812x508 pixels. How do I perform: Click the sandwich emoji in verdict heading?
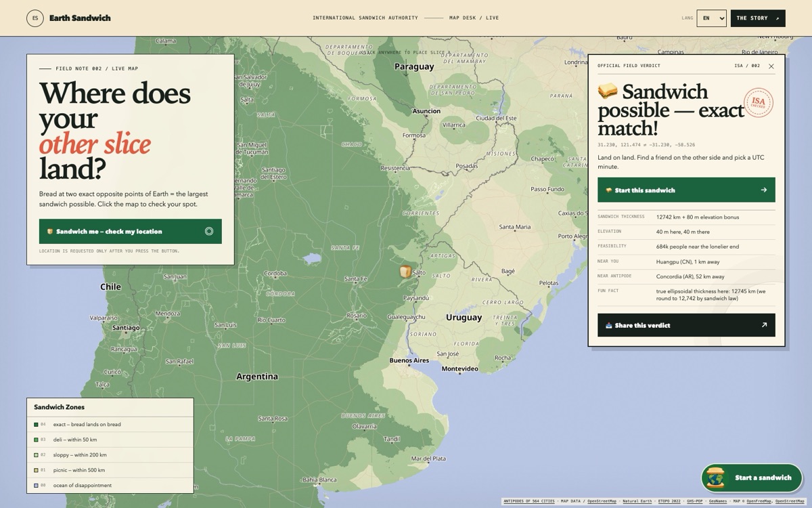point(608,91)
